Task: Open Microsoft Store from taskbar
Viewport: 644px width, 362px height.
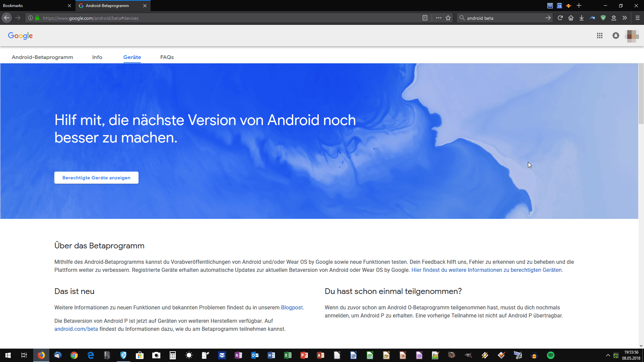Action: [x=140, y=355]
